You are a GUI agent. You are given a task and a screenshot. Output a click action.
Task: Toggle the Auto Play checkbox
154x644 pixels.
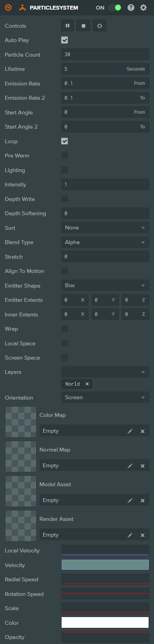coord(65,40)
